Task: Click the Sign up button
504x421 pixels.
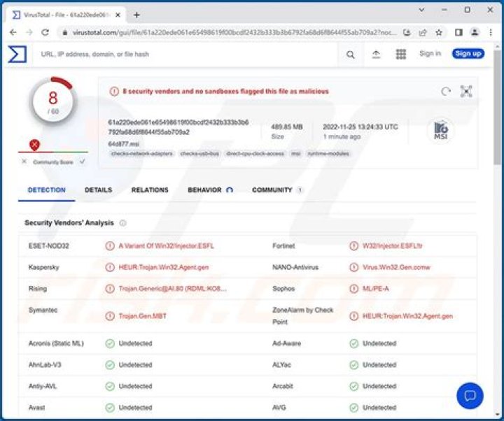Action: (x=468, y=54)
